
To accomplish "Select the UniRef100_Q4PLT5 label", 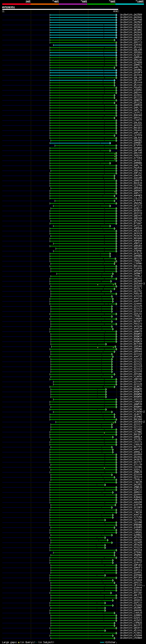I will [x=131, y=67].
